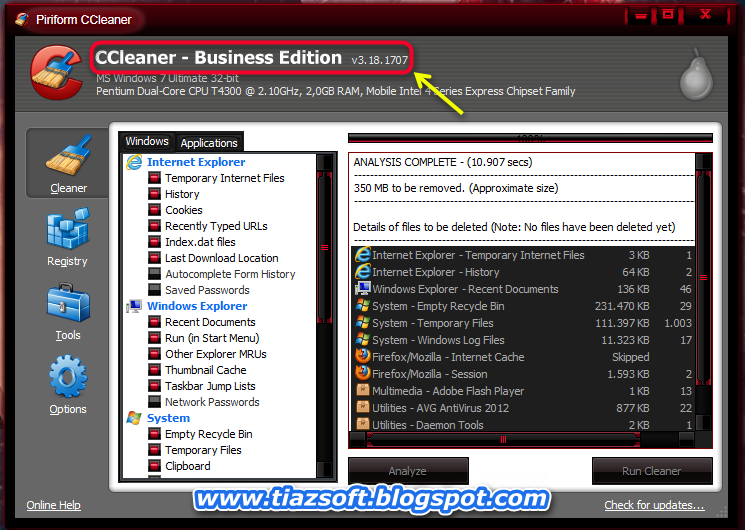Screen dimensions: 745x530
Task: Click the Internet Explorer category icon
Action: tap(134, 162)
